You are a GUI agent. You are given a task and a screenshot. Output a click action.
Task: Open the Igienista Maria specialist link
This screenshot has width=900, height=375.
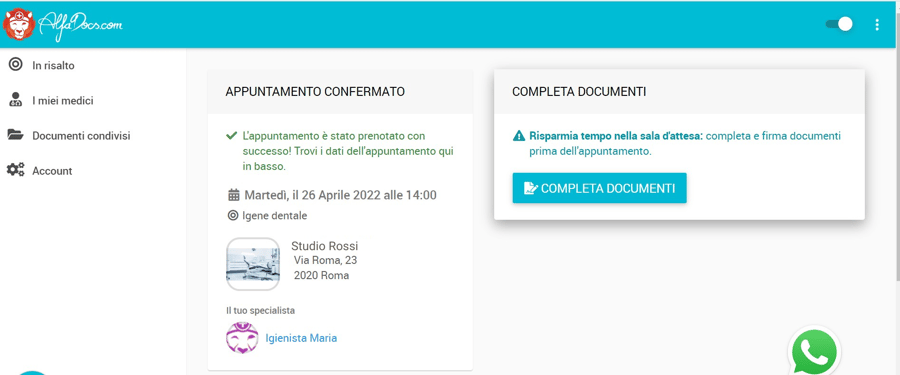[301, 338]
